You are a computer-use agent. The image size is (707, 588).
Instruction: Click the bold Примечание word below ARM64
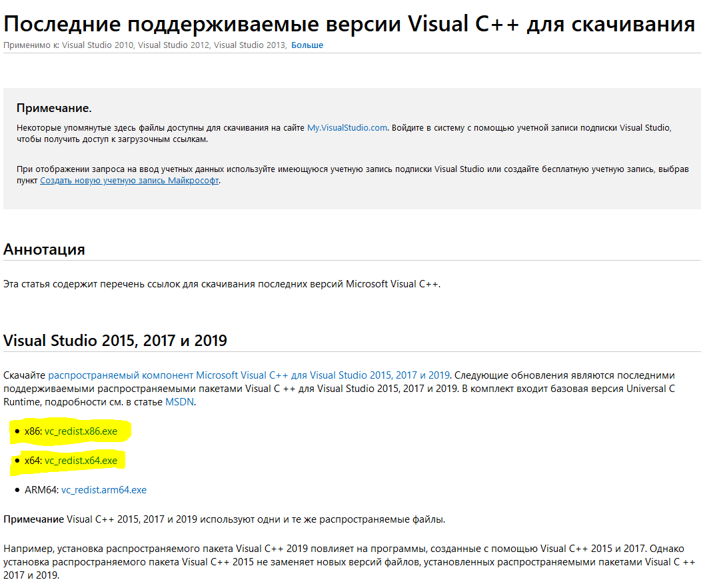click(33, 519)
